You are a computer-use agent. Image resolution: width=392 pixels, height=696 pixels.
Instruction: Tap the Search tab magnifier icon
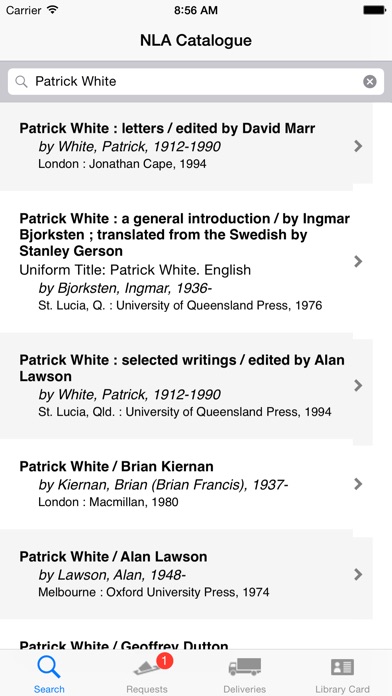tap(49, 667)
